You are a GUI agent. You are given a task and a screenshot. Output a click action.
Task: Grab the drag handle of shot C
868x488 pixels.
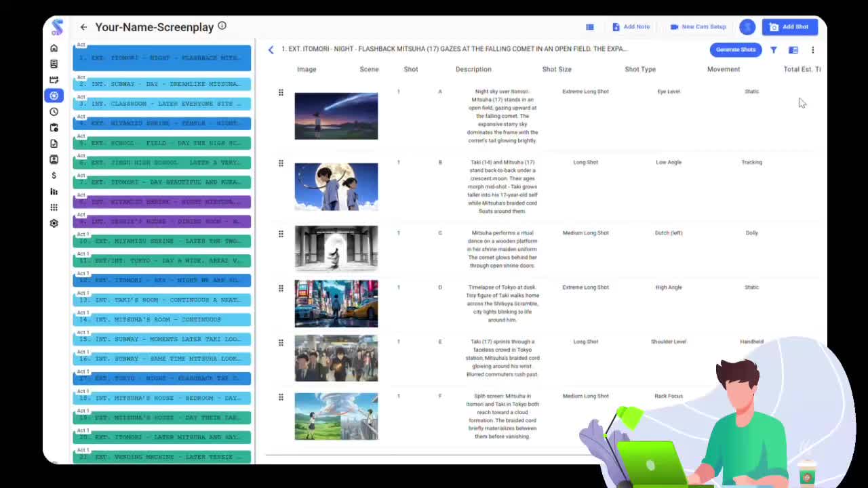click(x=281, y=234)
